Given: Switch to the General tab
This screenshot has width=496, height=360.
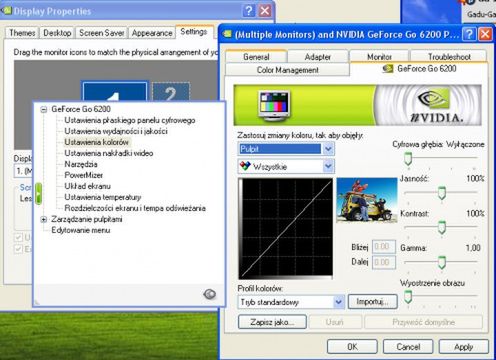Looking at the screenshot, I should [256, 57].
